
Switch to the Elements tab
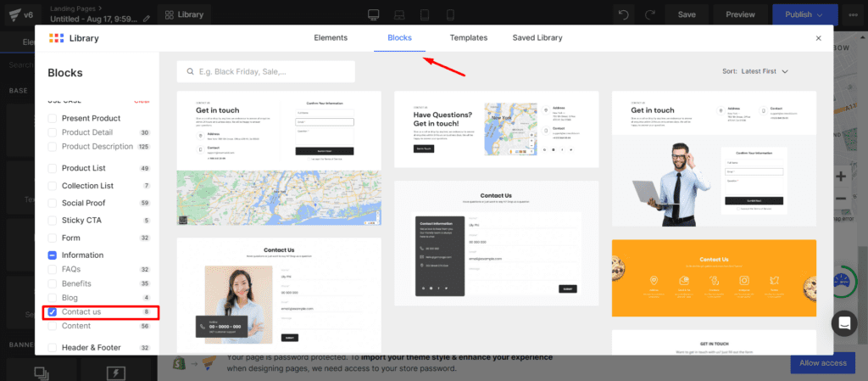click(x=331, y=38)
